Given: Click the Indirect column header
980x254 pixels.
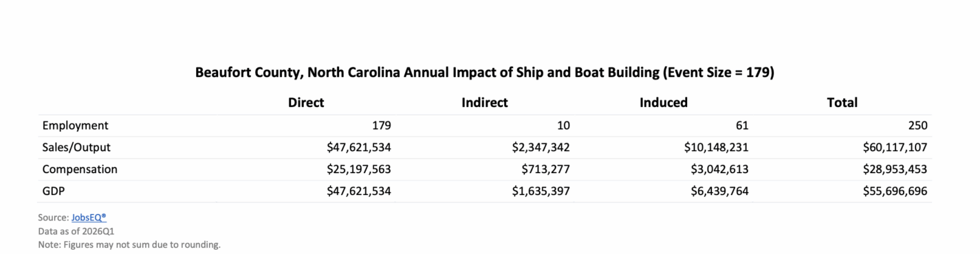Looking at the screenshot, I should (x=485, y=103).
